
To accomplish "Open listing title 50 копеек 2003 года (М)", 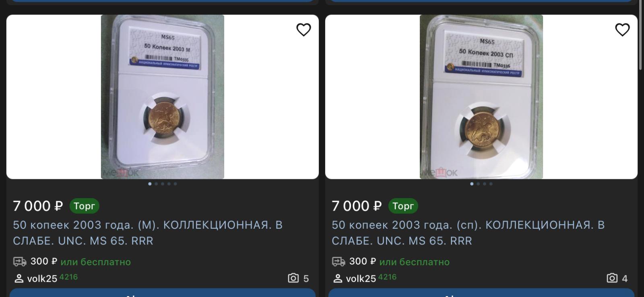I will [148, 233].
